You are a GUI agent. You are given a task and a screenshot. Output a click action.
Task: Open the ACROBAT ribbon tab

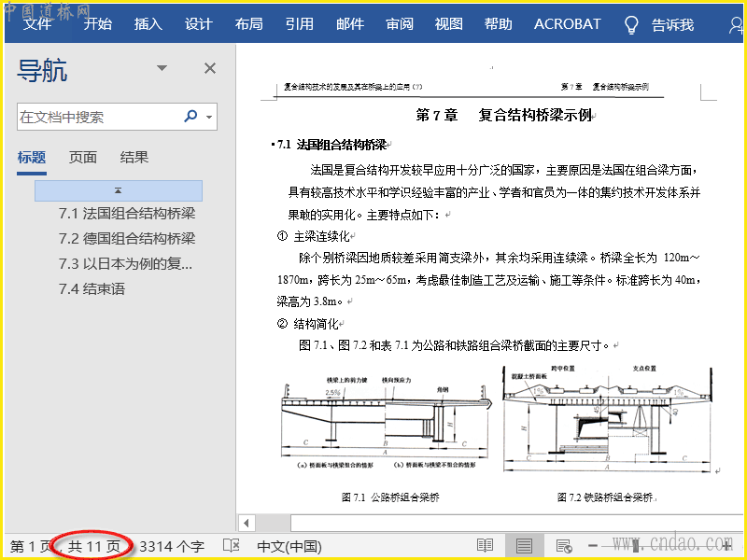tap(567, 24)
